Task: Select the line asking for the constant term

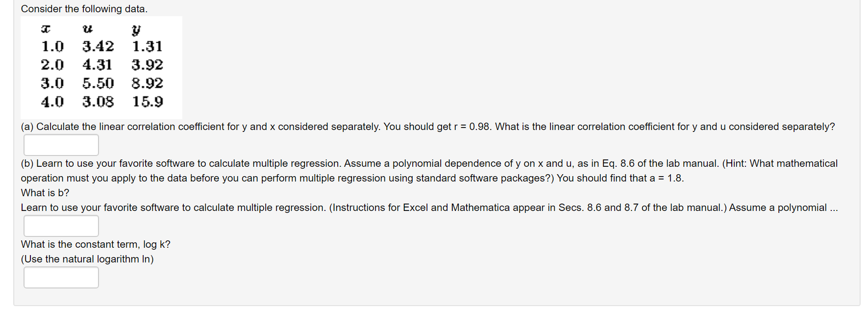Action: pyautogui.click(x=96, y=244)
